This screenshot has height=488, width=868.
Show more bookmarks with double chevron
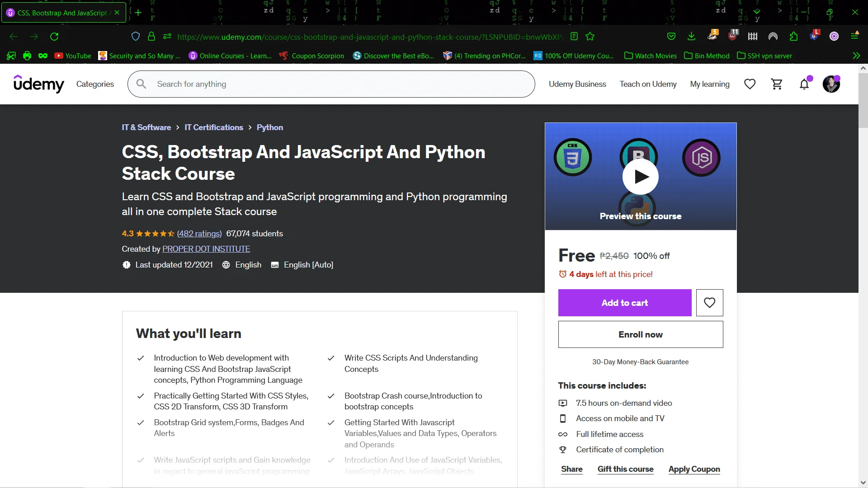(856, 56)
